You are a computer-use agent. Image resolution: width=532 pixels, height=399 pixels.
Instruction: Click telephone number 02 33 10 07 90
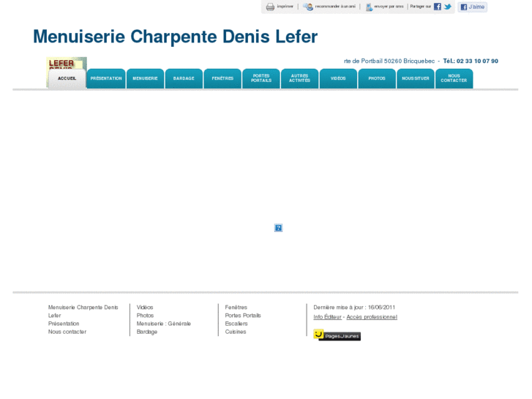pos(477,61)
